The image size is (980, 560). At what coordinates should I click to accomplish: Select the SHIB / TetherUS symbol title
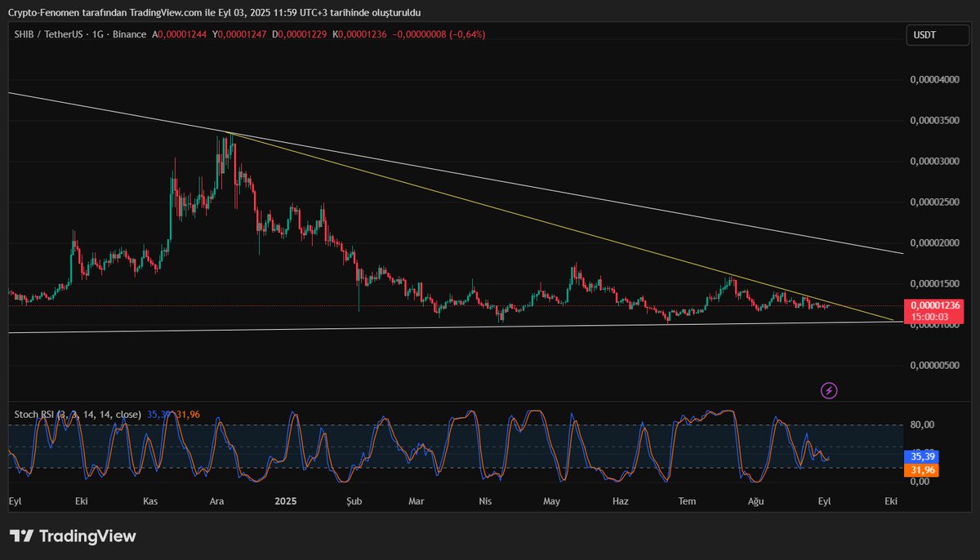point(47,34)
